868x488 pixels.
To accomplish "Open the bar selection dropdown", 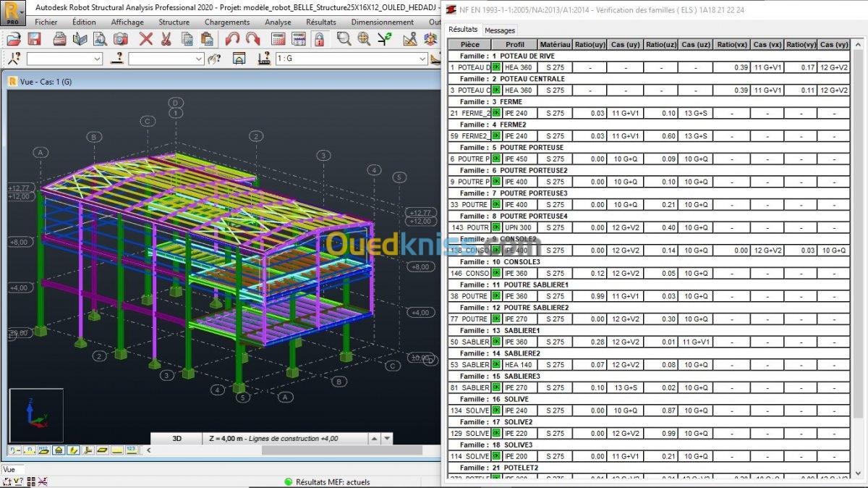I will pos(200,59).
